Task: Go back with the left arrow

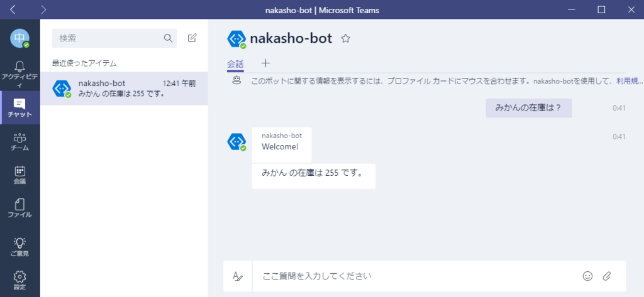Action: 13,10
